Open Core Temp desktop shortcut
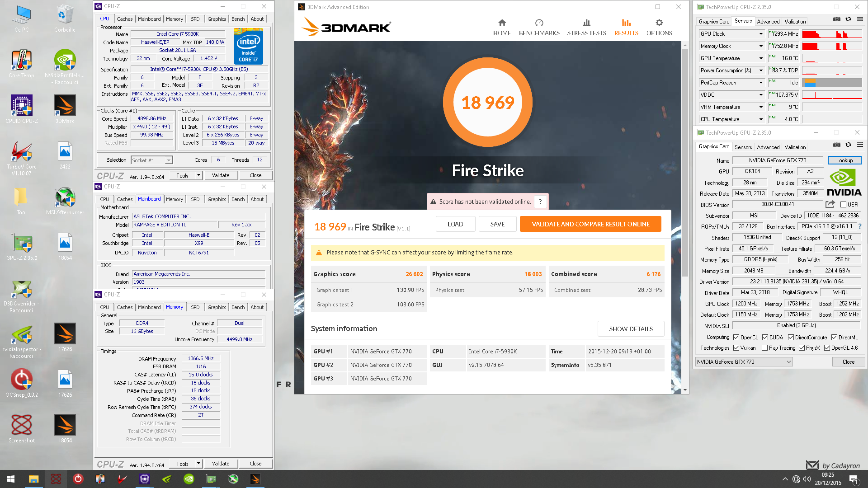The image size is (868, 488). tap(21, 64)
